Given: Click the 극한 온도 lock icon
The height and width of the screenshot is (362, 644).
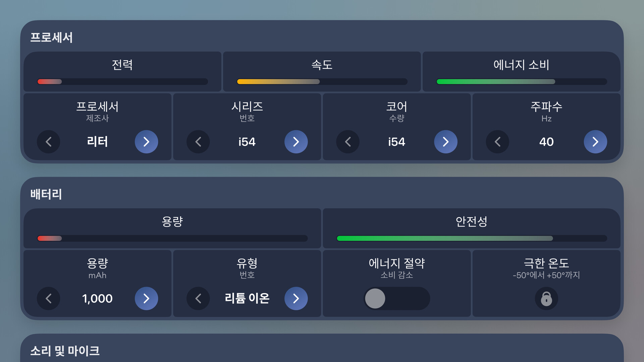Looking at the screenshot, I should tap(546, 298).
